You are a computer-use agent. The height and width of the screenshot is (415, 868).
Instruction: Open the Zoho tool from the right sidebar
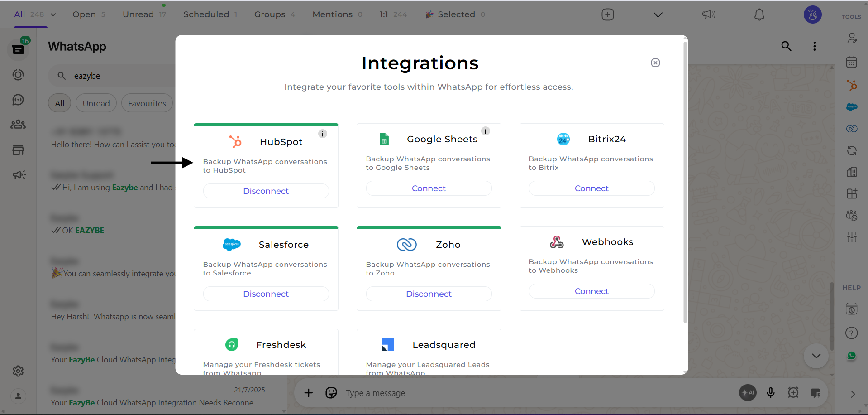pyautogui.click(x=852, y=129)
